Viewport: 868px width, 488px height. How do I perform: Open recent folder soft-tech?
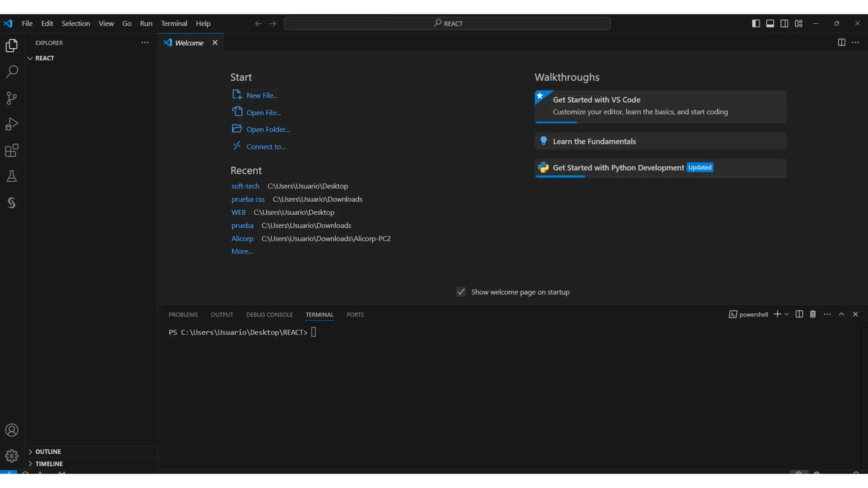pos(245,186)
